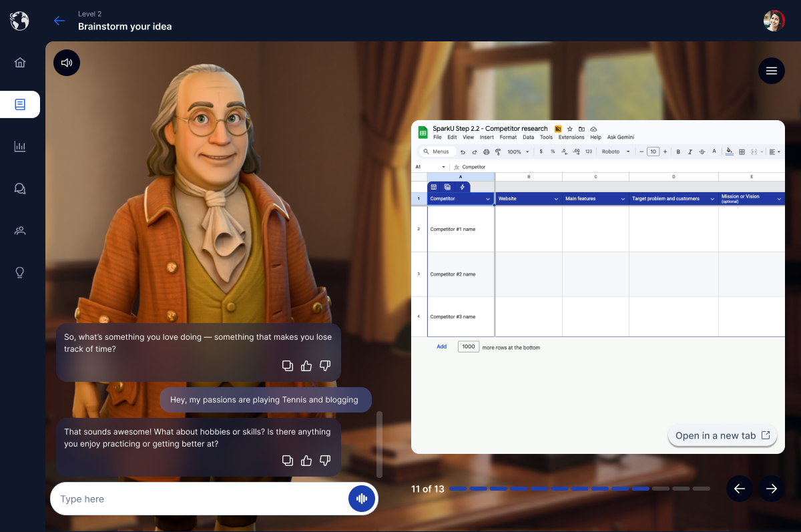Increase font size with plus button

tap(665, 152)
